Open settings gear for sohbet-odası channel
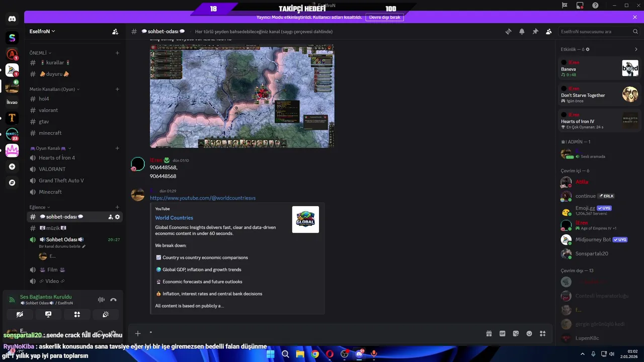The width and height of the screenshot is (644, 362). pyautogui.click(x=118, y=217)
